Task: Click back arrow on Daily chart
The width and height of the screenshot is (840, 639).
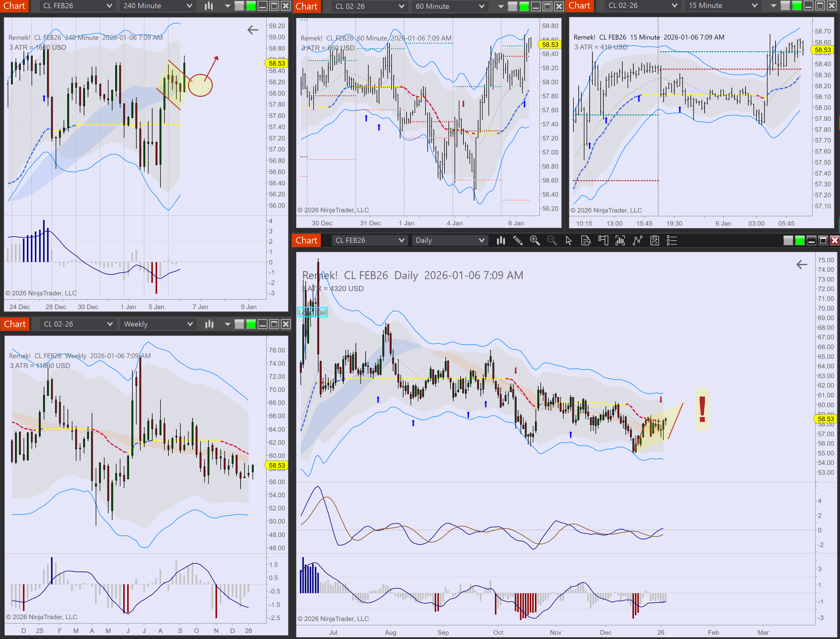Action: coord(802,264)
